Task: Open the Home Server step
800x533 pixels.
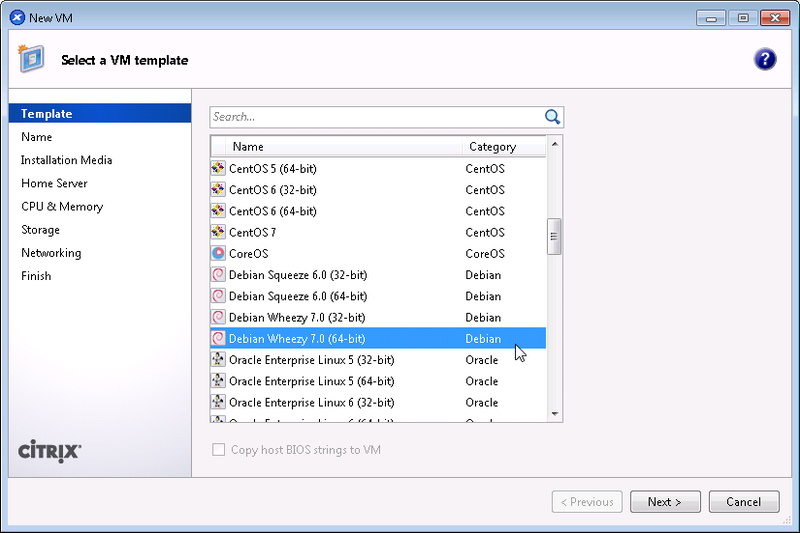Action: pyautogui.click(x=54, y=183)
